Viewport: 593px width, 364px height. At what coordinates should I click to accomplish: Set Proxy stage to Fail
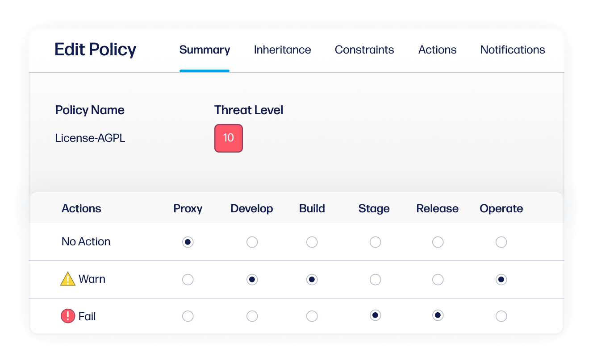tap(188, 316)
